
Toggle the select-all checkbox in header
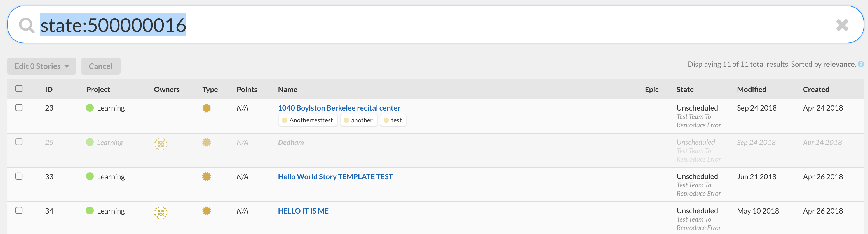tap(19, 88)
